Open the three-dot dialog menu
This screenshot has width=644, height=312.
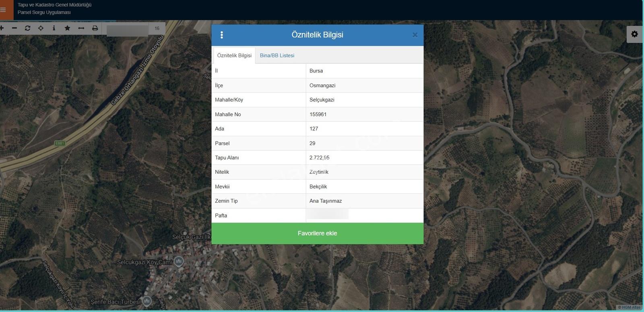222,35
